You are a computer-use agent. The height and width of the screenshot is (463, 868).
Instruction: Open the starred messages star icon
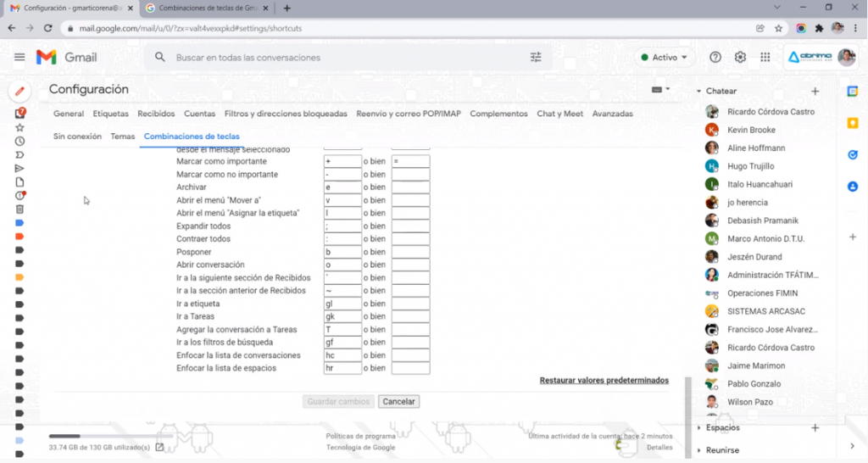(19, 127)
